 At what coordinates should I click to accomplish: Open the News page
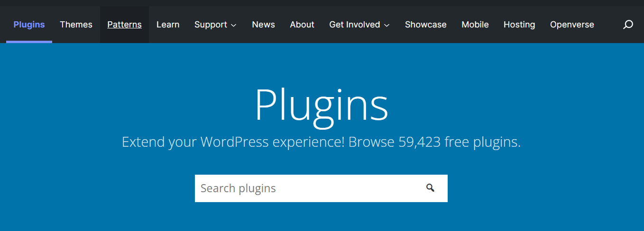pos(264,25)
